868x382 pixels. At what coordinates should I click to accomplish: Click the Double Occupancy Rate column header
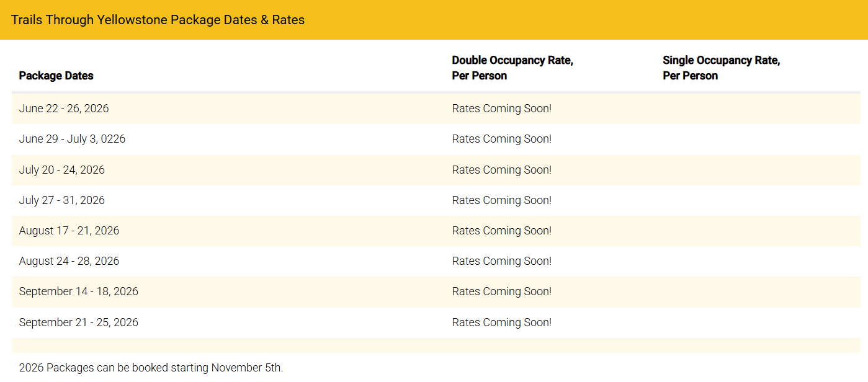(512, 68)
